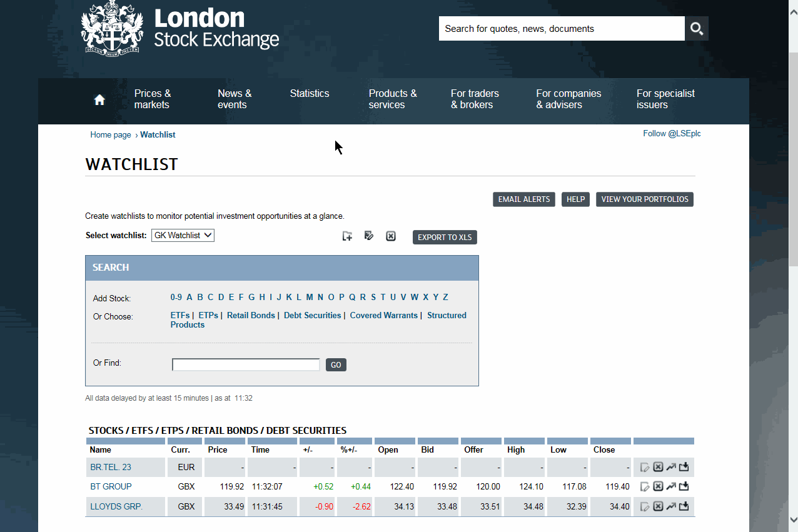The width and height of the screenshot is (798, 532).
Task: Edit the BT GROUP row note
Action: click(645, 487)
